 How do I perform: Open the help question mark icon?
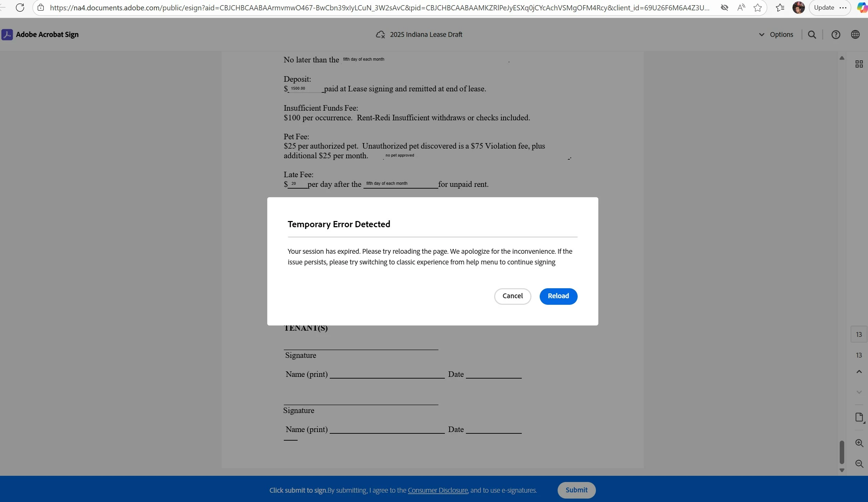click(x=835, y=34)
